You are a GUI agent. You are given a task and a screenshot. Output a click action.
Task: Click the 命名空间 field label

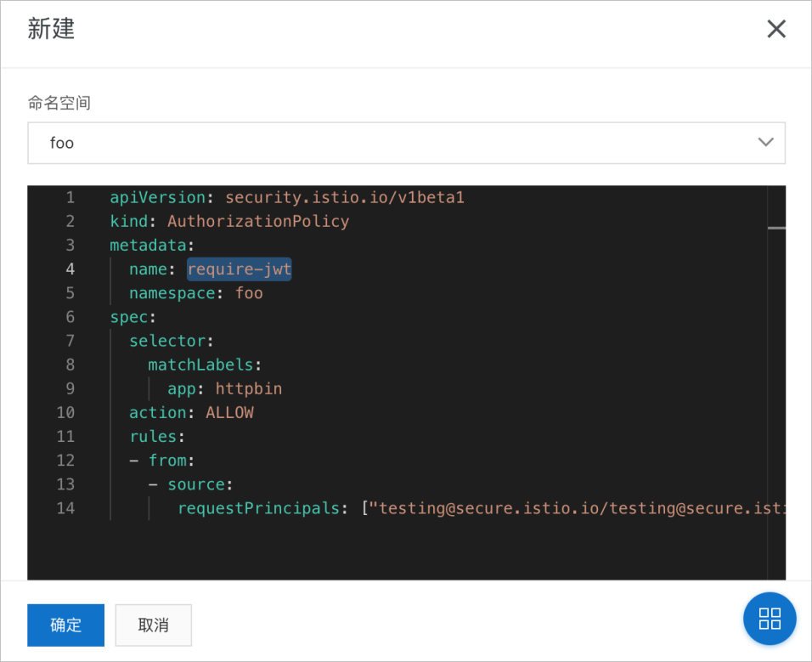[x=59, y=103]
